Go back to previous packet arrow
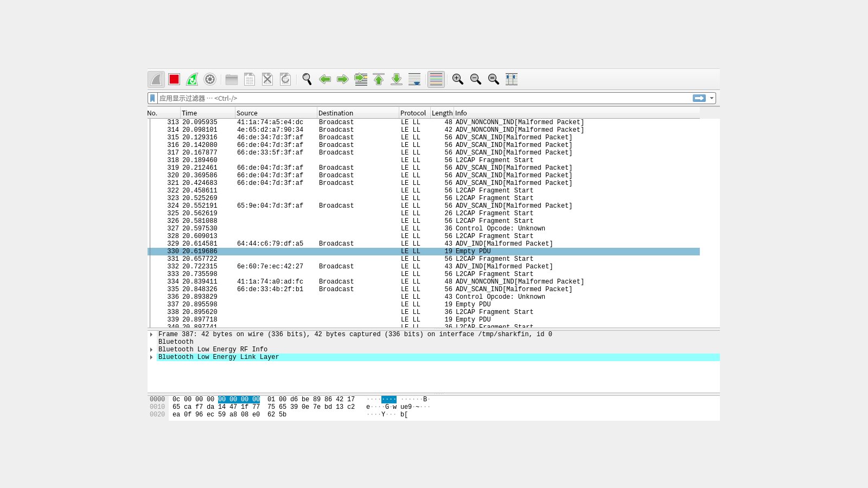Image resolution: width=868 pixels, height=488 pixels. point(325,79)
